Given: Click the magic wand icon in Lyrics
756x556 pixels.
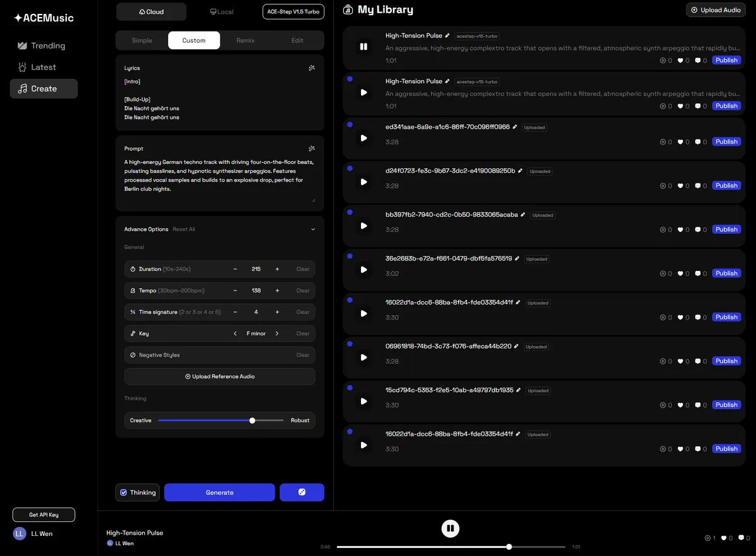Looking at the screenshot, I should coord(312,68).
